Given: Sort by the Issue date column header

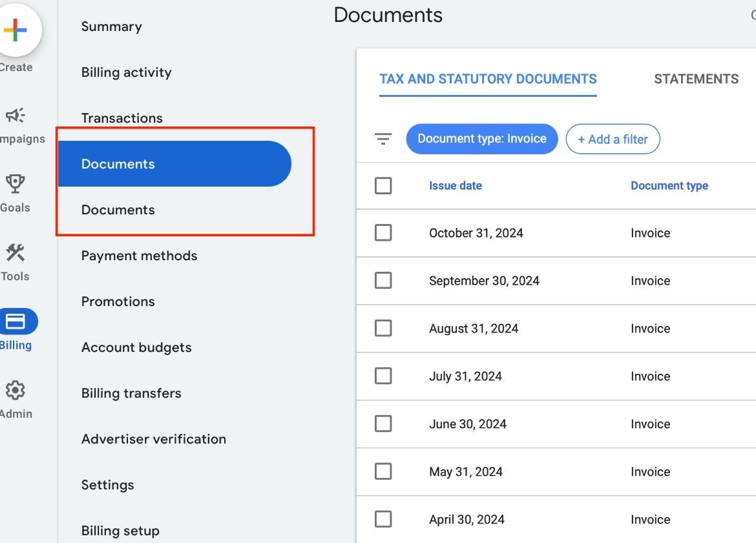Looking at the screenshot, I should (x=456, y=185).
